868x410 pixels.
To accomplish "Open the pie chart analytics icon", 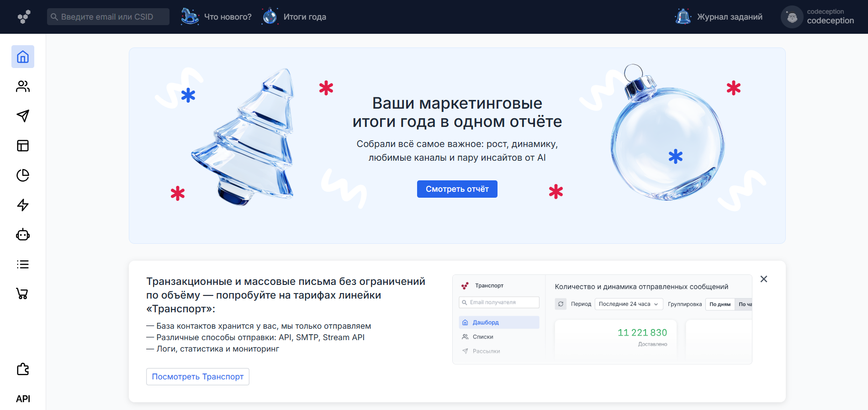I will [23, 175].
